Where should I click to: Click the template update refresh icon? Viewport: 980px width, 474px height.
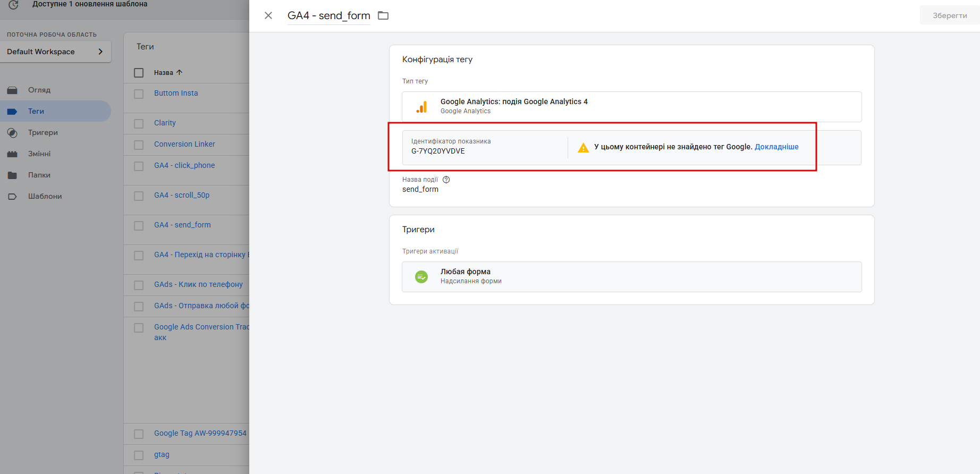click(14, 5)
